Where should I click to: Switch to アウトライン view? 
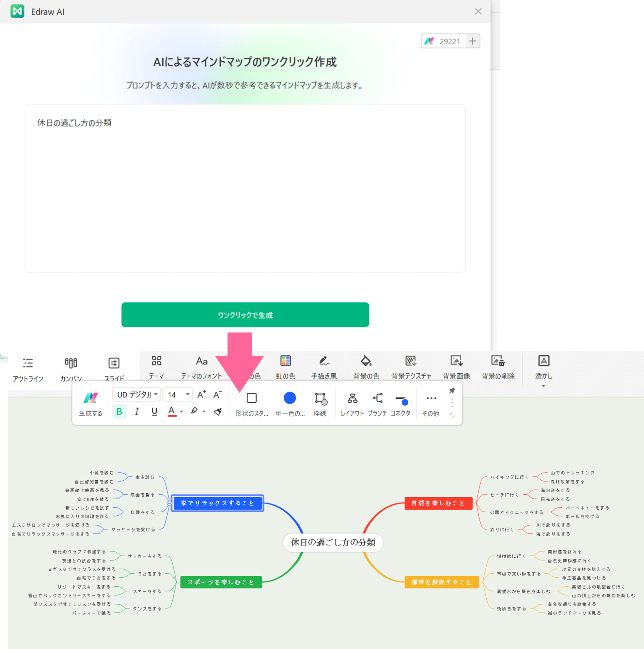[28, 369]
